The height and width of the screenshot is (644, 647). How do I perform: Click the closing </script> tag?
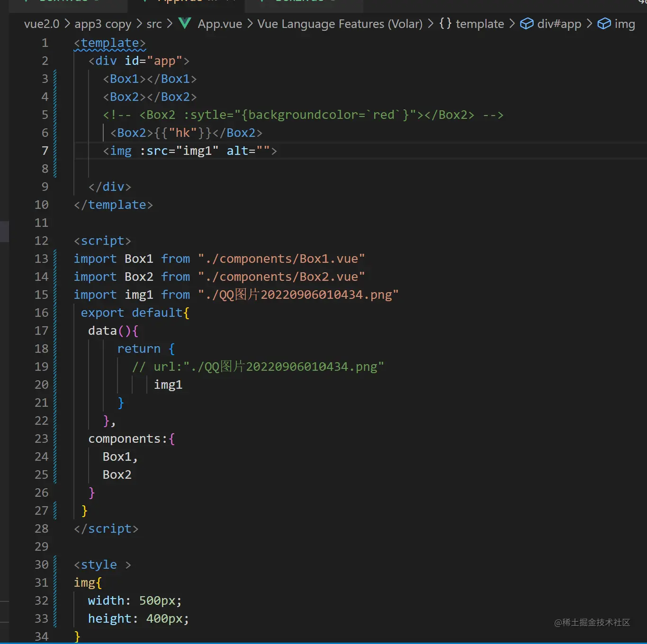point(106,529)
